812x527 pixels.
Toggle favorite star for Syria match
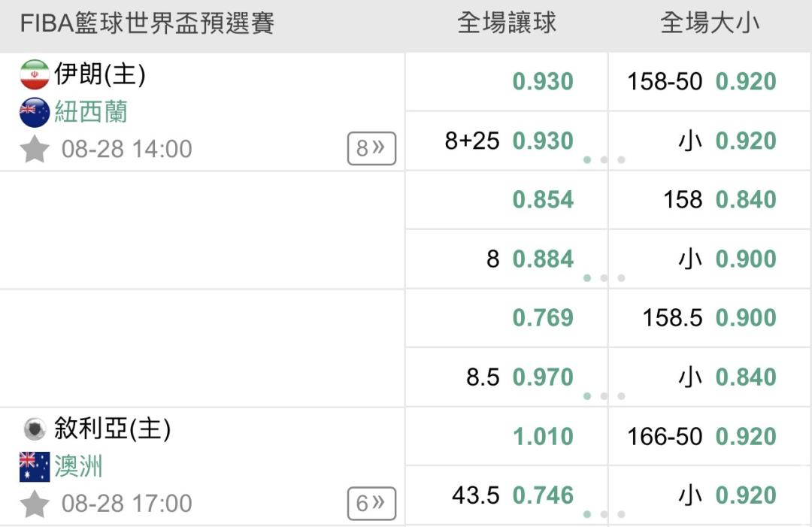(x=35, y=504)
